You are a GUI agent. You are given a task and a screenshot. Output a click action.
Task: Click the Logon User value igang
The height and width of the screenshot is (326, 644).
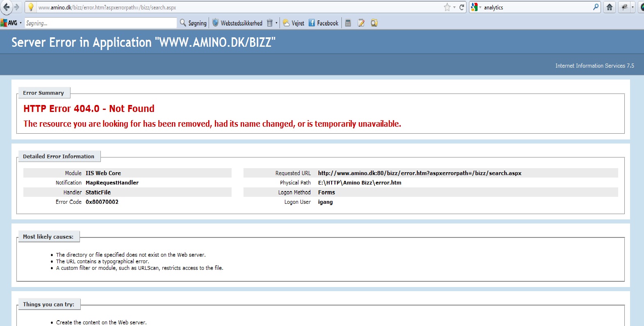(x=325, y=202)
